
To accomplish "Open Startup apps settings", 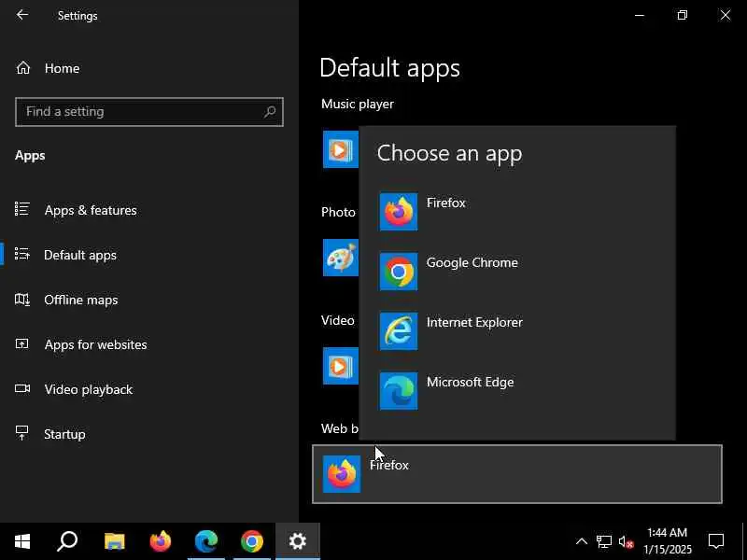I will [64, 434].
